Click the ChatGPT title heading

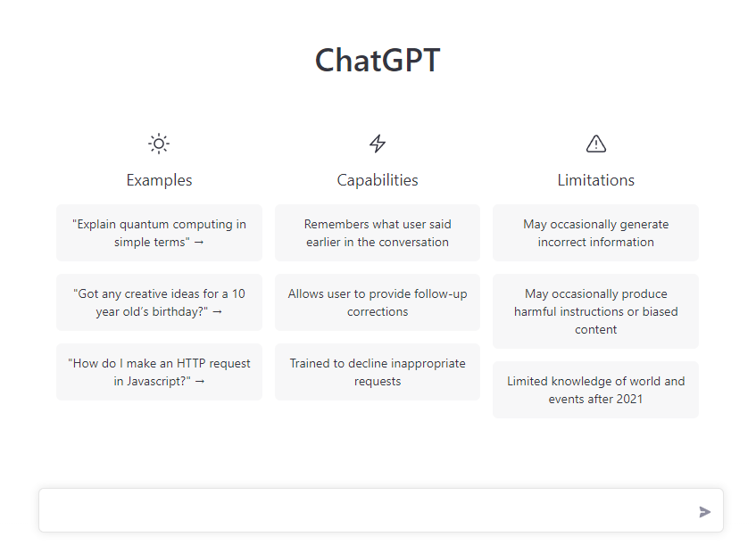[378, 61]
